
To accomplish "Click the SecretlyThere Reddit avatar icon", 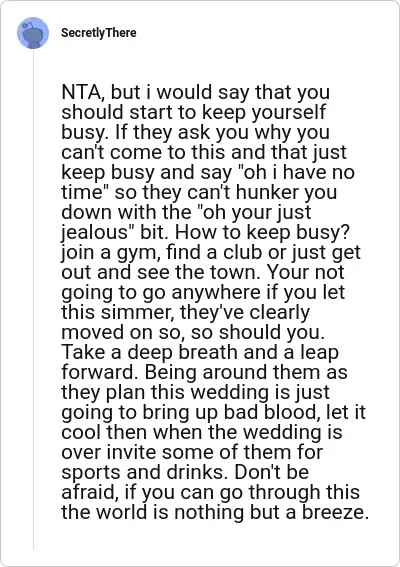I will 33,33.
